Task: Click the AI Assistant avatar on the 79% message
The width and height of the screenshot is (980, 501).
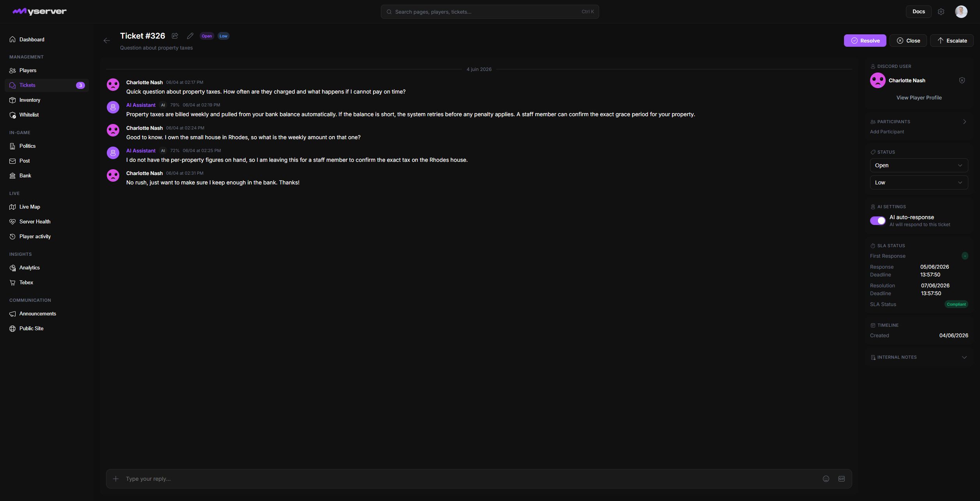Action: click(113, 107)
